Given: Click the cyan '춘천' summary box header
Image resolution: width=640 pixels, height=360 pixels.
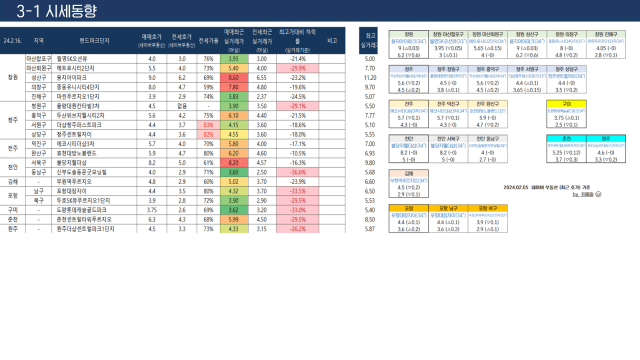Looking at the screenshot, I should coord(566,139).
